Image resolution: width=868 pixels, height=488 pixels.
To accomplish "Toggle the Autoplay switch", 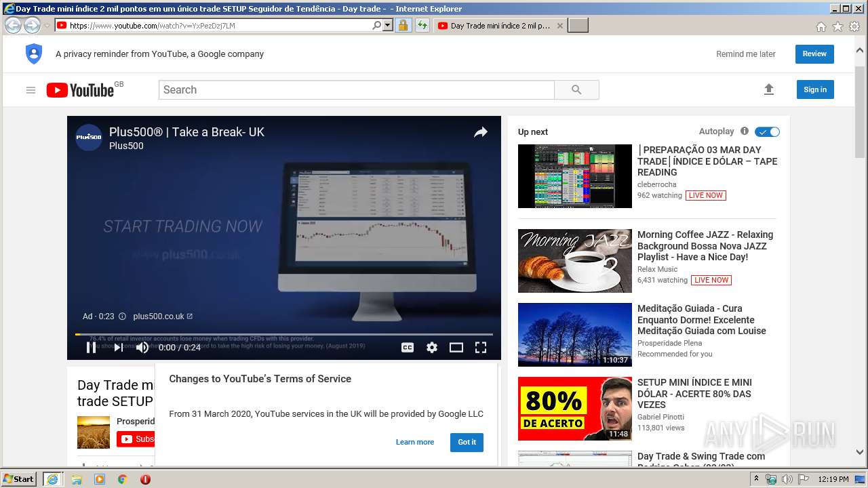I will click(768, 131).
